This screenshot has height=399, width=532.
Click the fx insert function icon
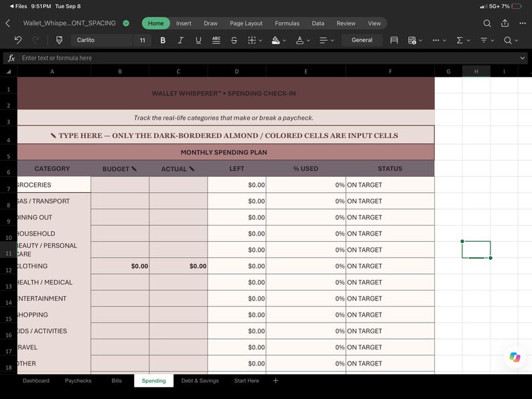coord(11,58)
